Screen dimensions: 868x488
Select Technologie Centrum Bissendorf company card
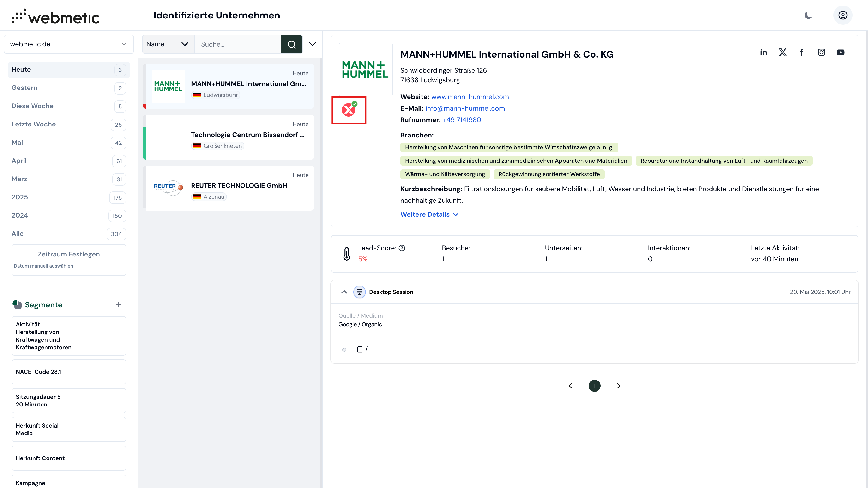229,137
